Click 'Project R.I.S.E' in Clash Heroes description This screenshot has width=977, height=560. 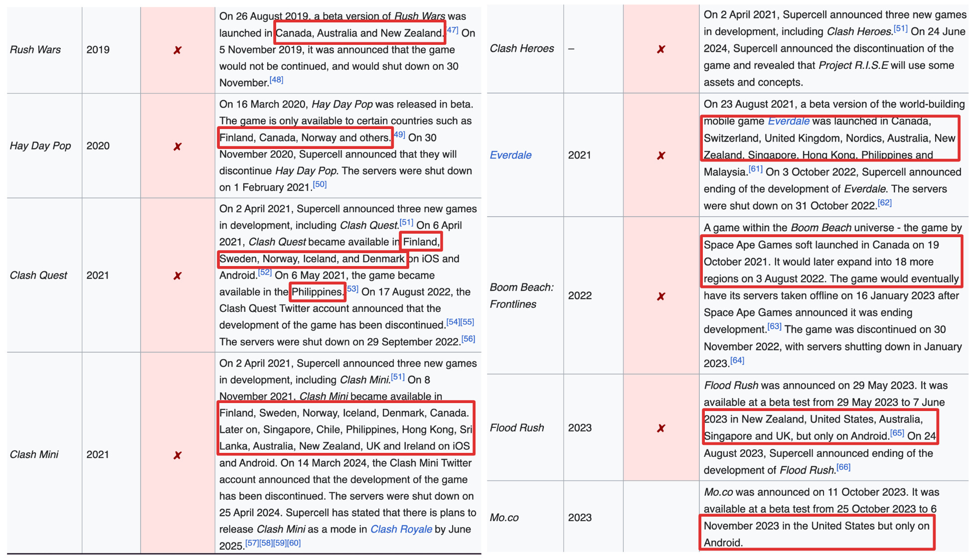pyautogui.click(x=853, y=65)
